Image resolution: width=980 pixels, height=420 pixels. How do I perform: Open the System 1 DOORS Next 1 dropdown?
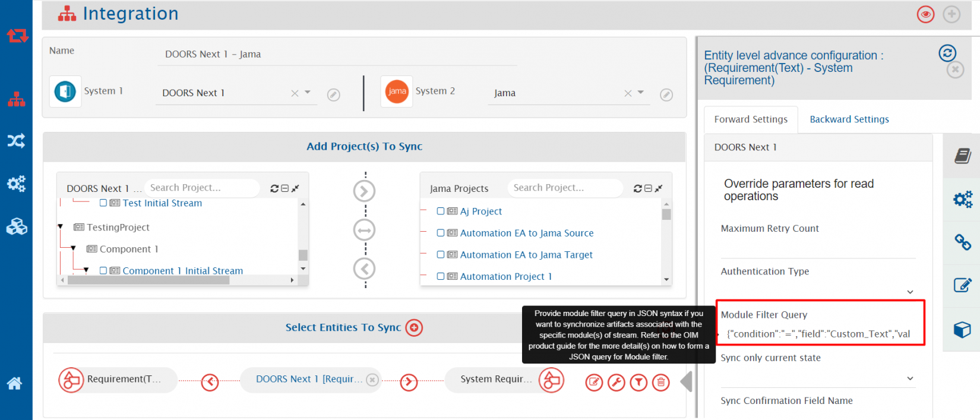(308, 93)
